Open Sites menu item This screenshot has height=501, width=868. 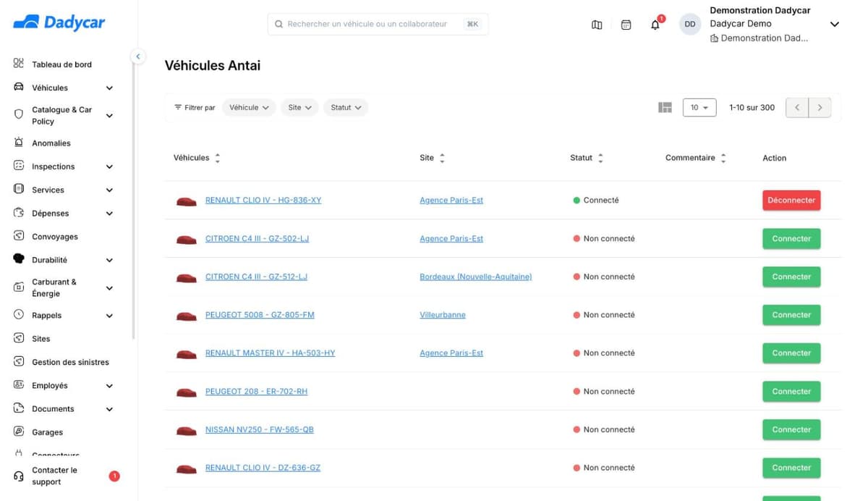point(41,339)
